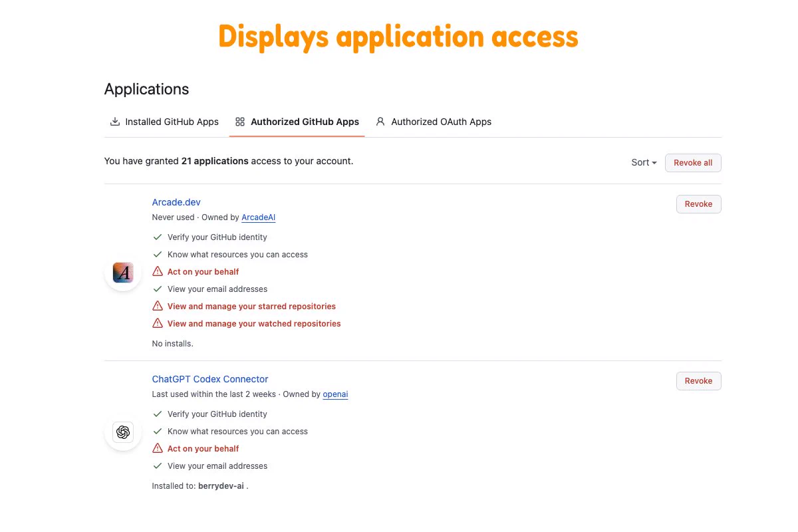Screen dimensions: 798x532
Task: Open the Installed GitHub Apps tab
Action: [x=164, y=122]
